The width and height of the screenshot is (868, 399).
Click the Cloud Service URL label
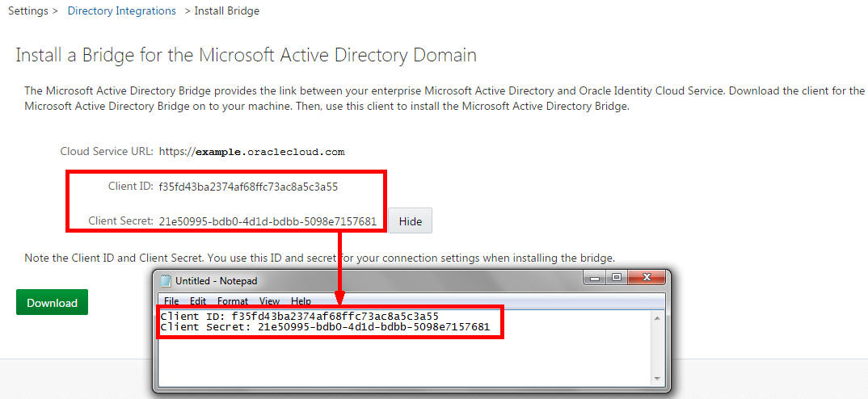pyautogui.click(x=107, y=152)
